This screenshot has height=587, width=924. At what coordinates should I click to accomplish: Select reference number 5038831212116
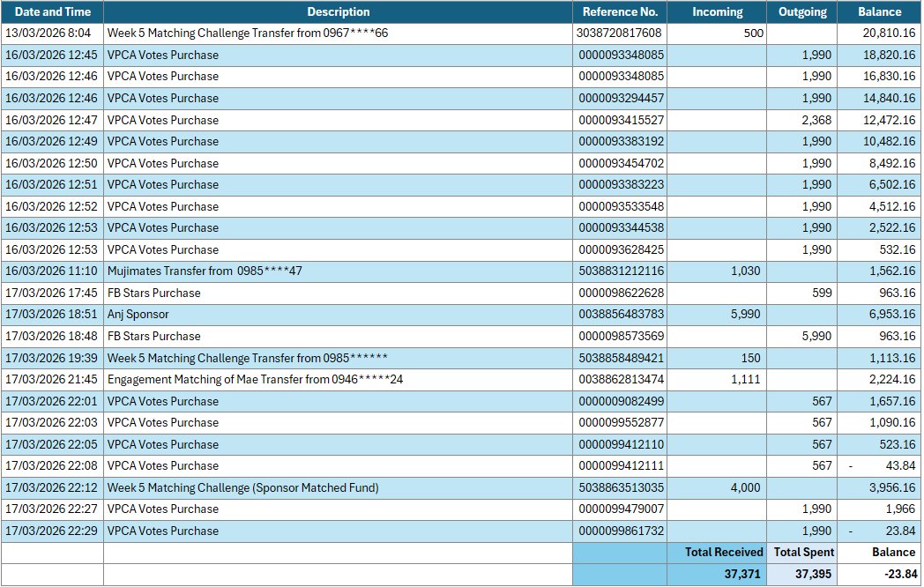[x=621, y=271]
